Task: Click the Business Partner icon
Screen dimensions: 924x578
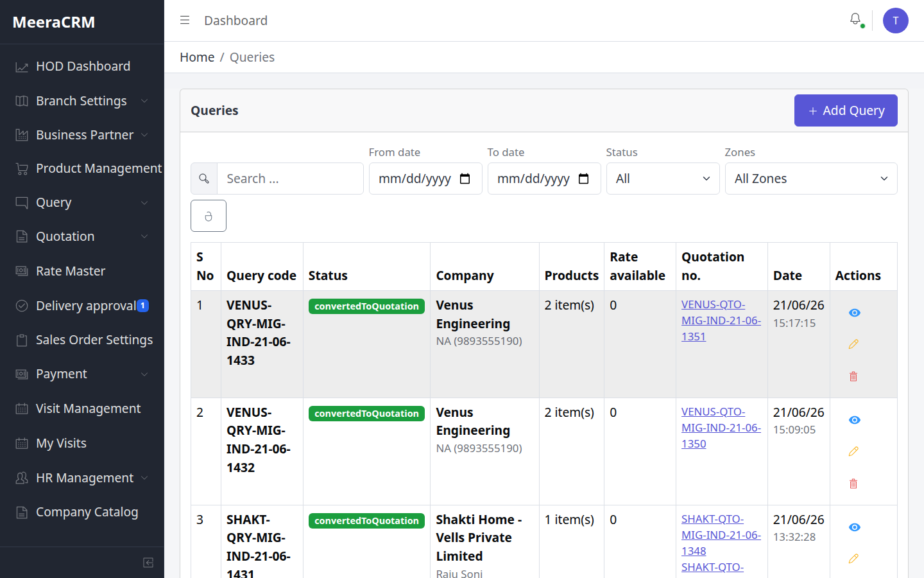Action: (x=22, y=135)
